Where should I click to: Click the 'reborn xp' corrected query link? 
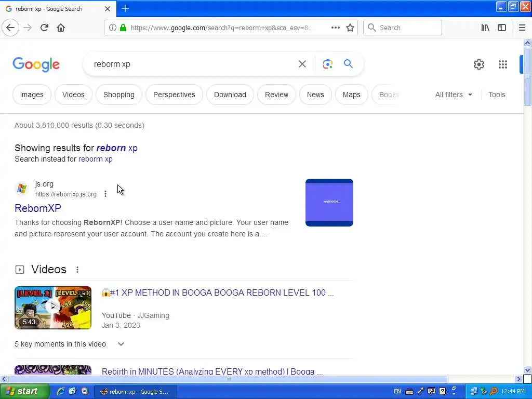[117, 148]
